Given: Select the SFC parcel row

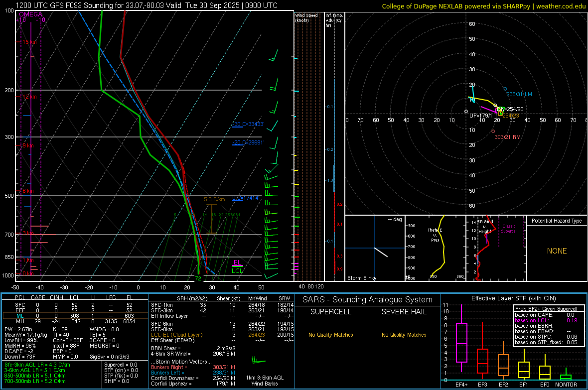Looking at the screenshot, I should pos(75,305).
